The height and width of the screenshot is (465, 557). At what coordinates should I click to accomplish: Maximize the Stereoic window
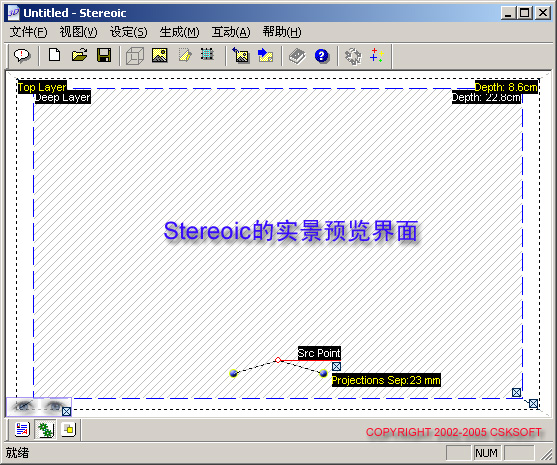click(525, 13)
